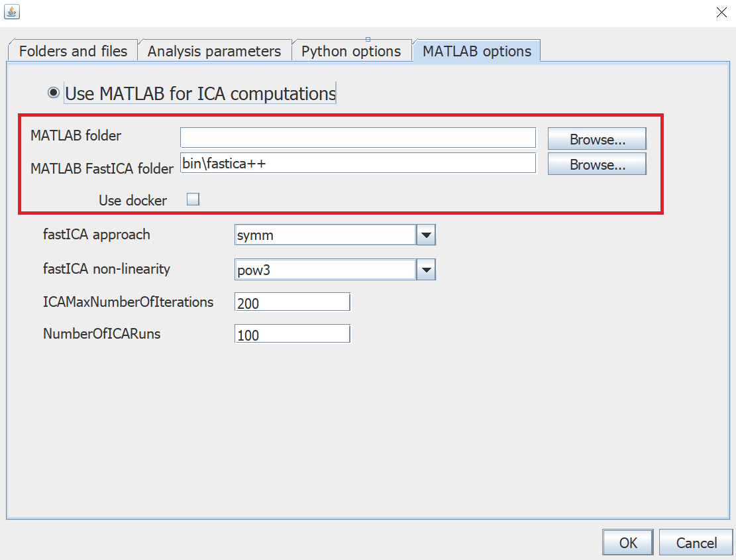Open the fastICA non-linearity dropdown
Viewport: 736px width, 560px height.
pos(325,269)
